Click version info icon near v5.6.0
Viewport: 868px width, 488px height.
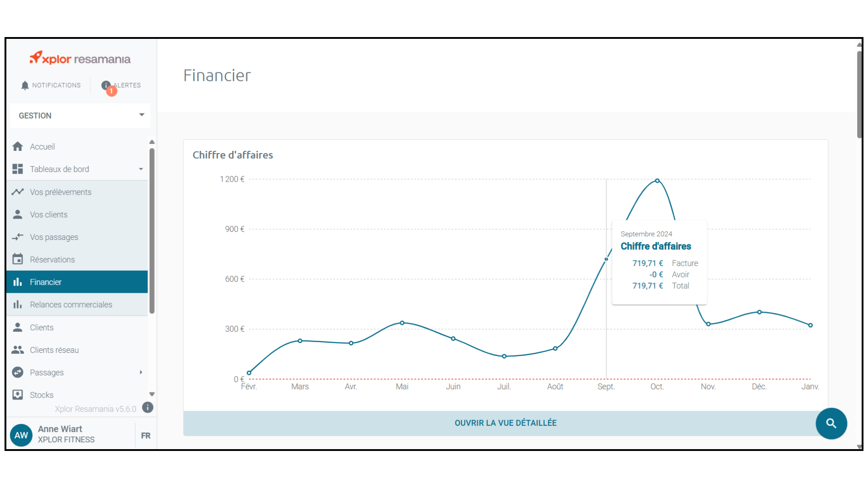[x=147, y=408]
